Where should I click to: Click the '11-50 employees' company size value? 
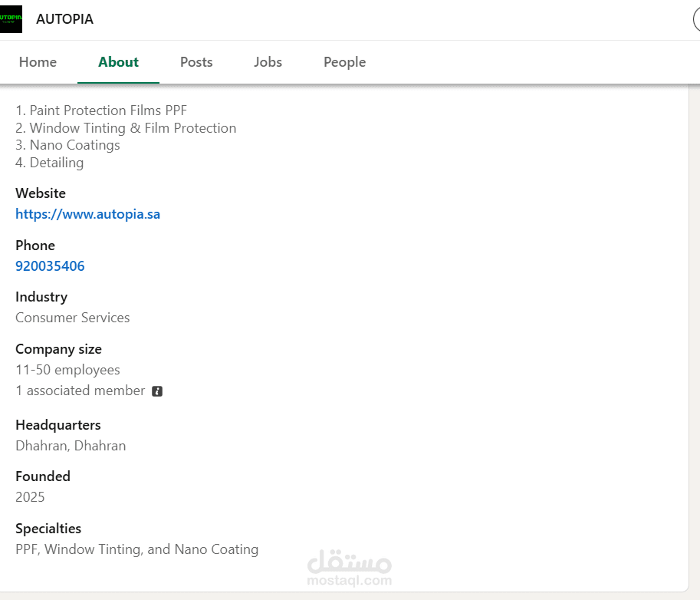click(x=68, y=370)
